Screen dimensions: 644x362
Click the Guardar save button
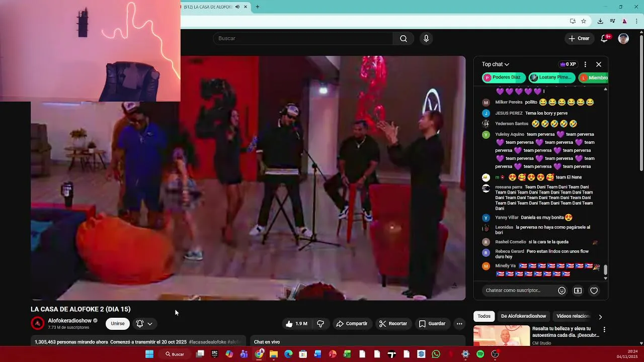click(x=432, y=324)
